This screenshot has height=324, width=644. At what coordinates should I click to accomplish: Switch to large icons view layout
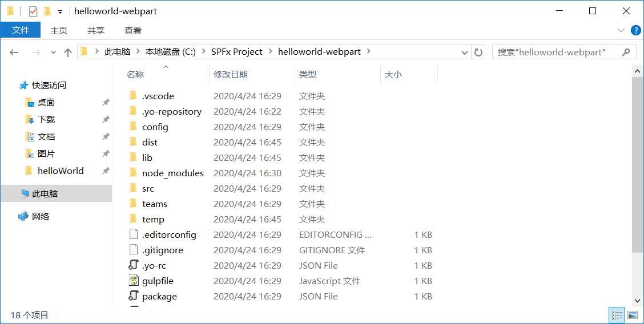633,315
